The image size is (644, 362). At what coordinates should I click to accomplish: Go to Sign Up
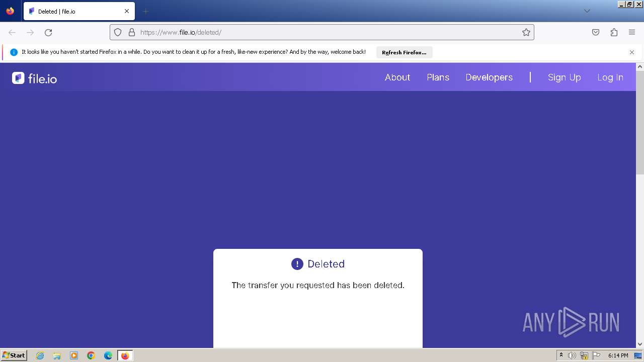564,77
